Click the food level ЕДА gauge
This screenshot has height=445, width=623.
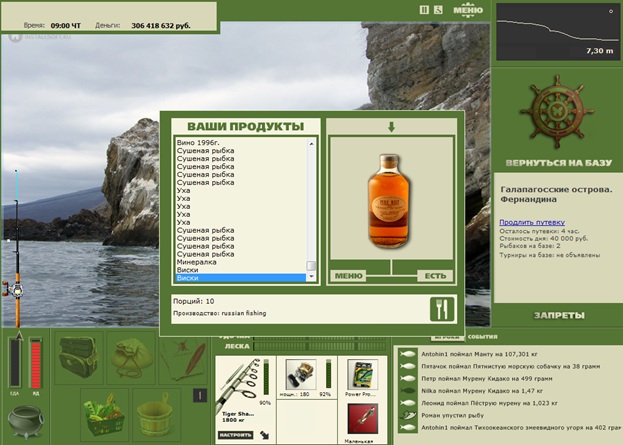pyautogui.click(x=15, y=362)
